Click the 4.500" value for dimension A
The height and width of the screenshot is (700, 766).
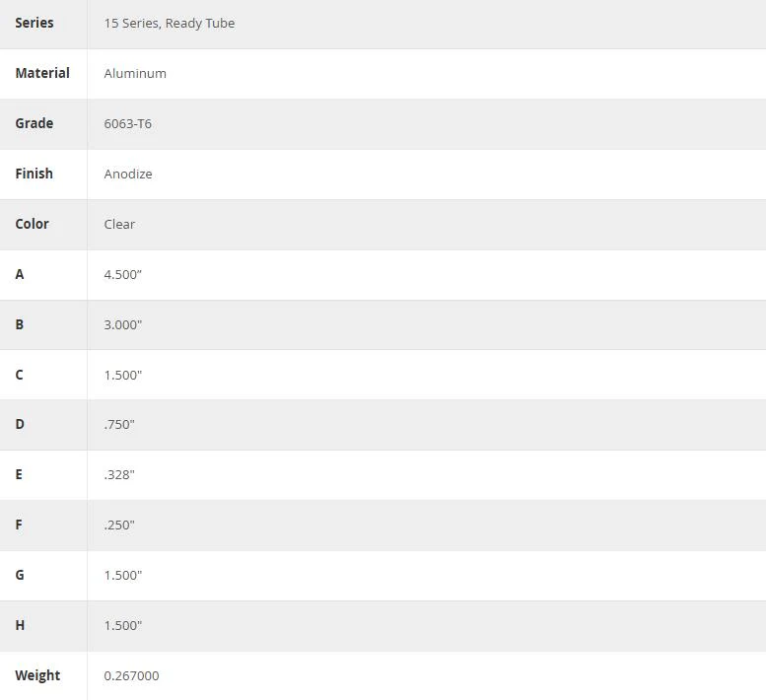tap(122, 274)
